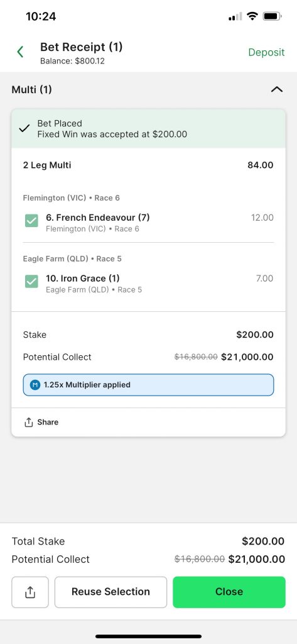Screen dimensions: 297x644
Task: Tap the green back arrow icon
Action: pyautogui.click(x=20, y=52)
